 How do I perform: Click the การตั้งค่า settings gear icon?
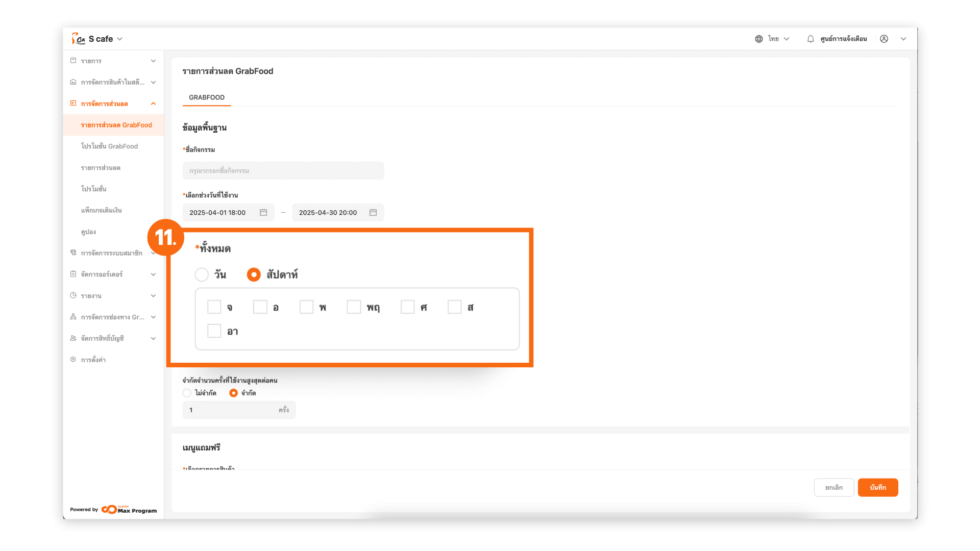[x=73, y=360]
